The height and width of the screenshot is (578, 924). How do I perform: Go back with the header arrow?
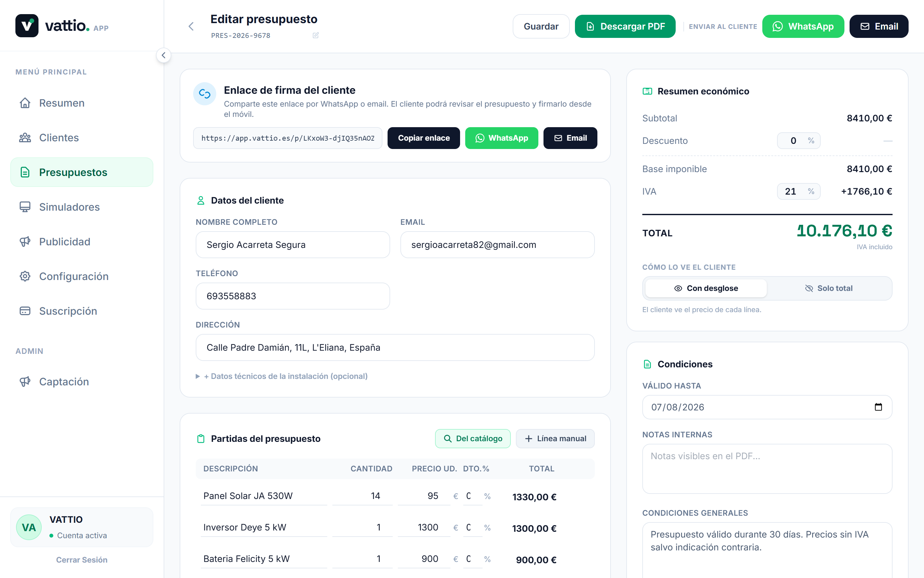(x=191, y=26)
